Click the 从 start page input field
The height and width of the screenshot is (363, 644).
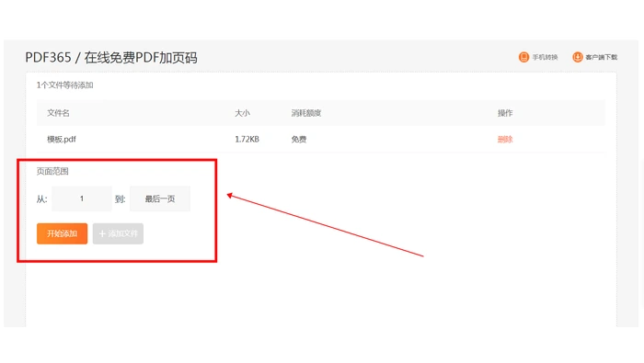point(82,199)
